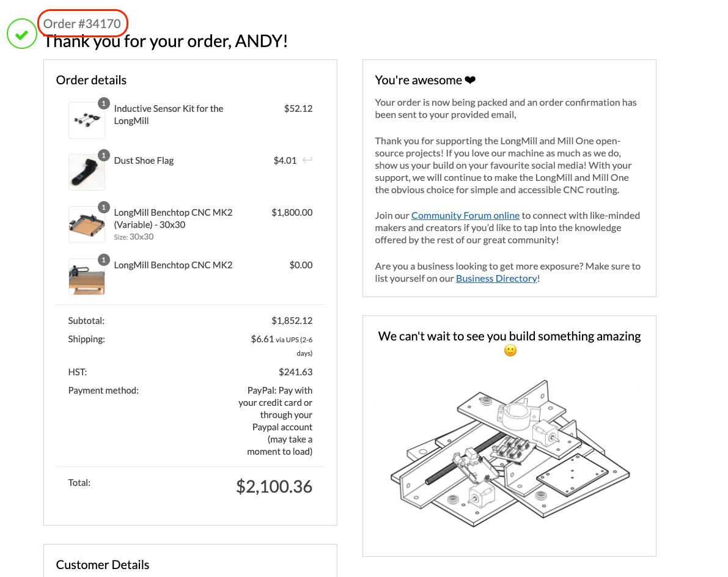Click the smiley face emoji under the heading
This screenshot has width=728, height=577.
[510, 350]
